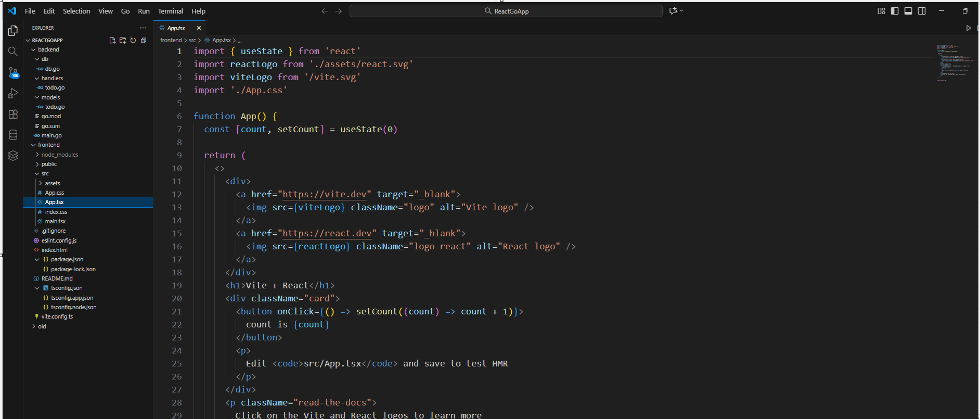
Task: Collapse all folders in Explorer
Action: pos(144,40)
